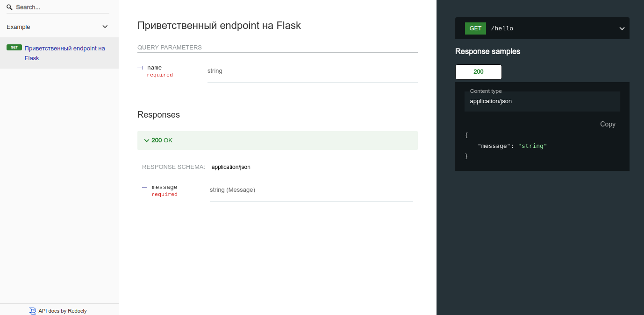Click the Example group label
Viewport: 644px width, 315px height.
pyautogui.click(x=19, y=27)
